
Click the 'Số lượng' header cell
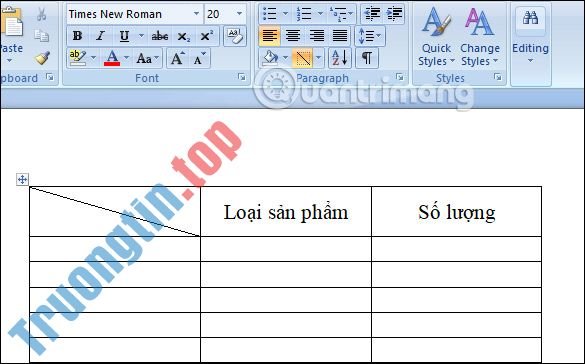[457, 211]
